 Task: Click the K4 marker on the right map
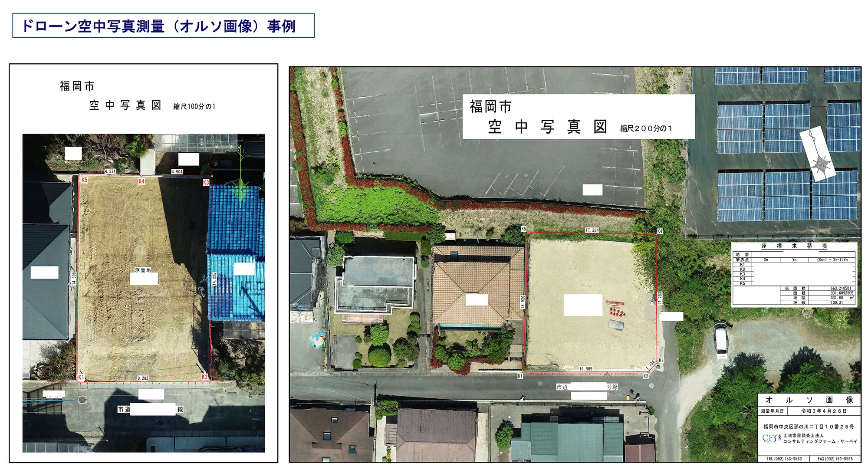point(660,231)
